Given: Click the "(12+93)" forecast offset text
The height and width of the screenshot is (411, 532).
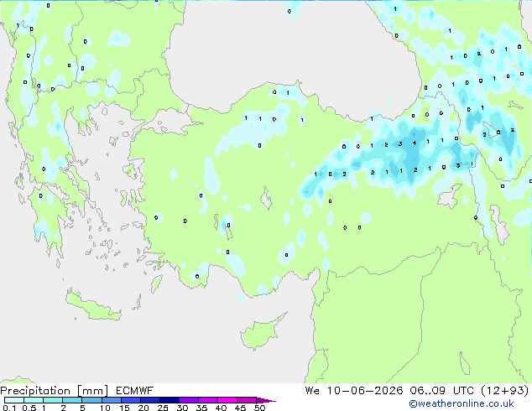Looking at the screenshot, I should coord(505,391).
